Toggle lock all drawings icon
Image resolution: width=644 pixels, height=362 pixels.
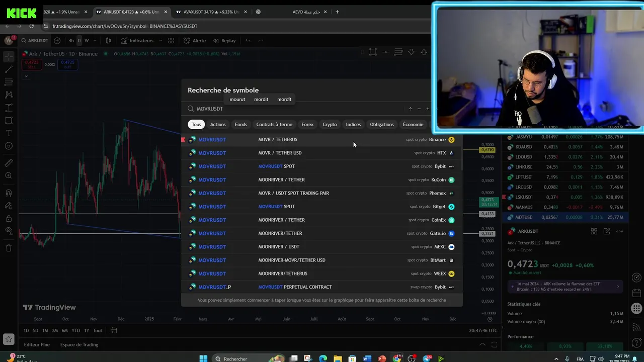coord(9,218)
